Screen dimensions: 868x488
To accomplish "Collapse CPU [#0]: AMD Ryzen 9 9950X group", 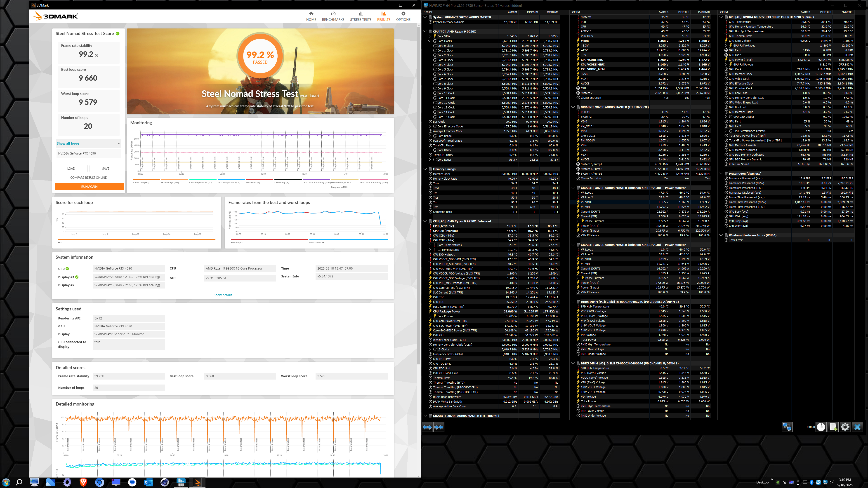I will (425, 31).
